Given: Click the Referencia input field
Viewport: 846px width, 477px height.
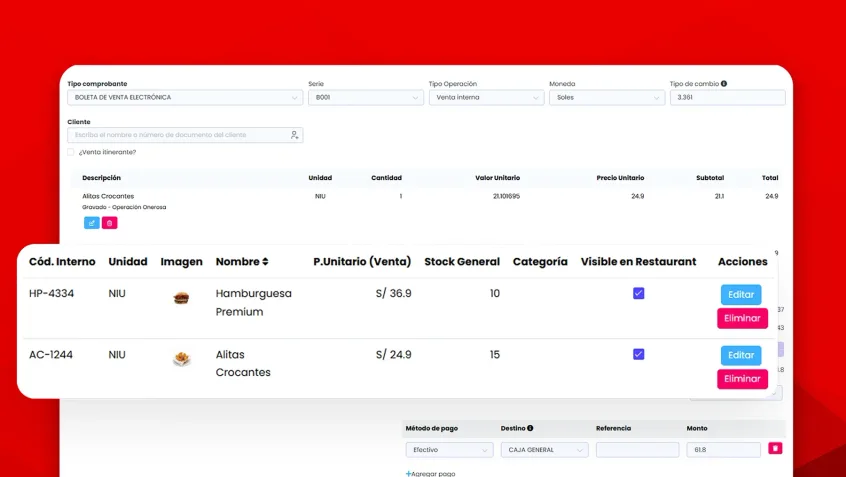Looking at the screenshot, I should click(x=637, y=449).
